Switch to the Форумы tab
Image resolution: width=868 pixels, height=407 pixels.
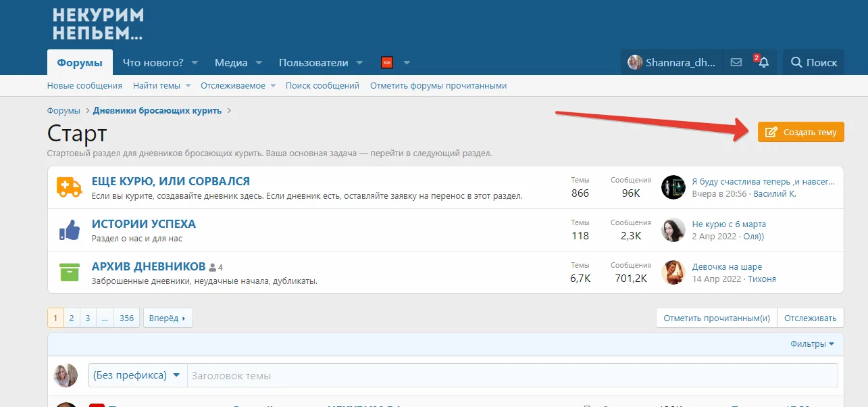click(80, 62)
